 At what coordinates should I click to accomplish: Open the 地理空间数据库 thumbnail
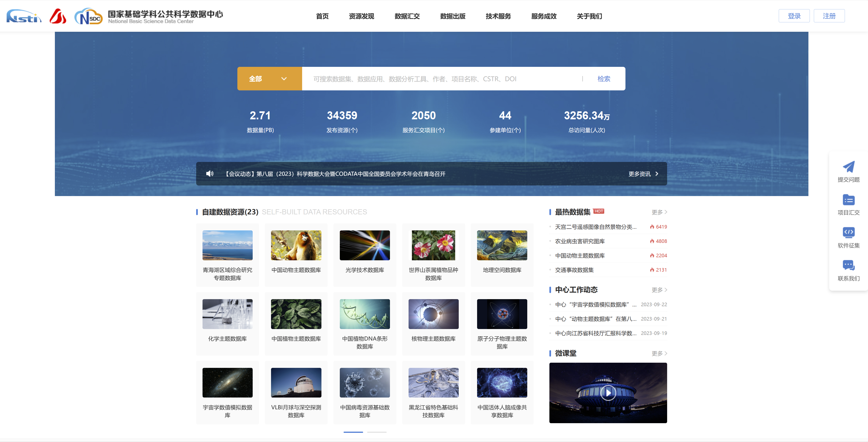pyautogui.click(x=502, y=245)
